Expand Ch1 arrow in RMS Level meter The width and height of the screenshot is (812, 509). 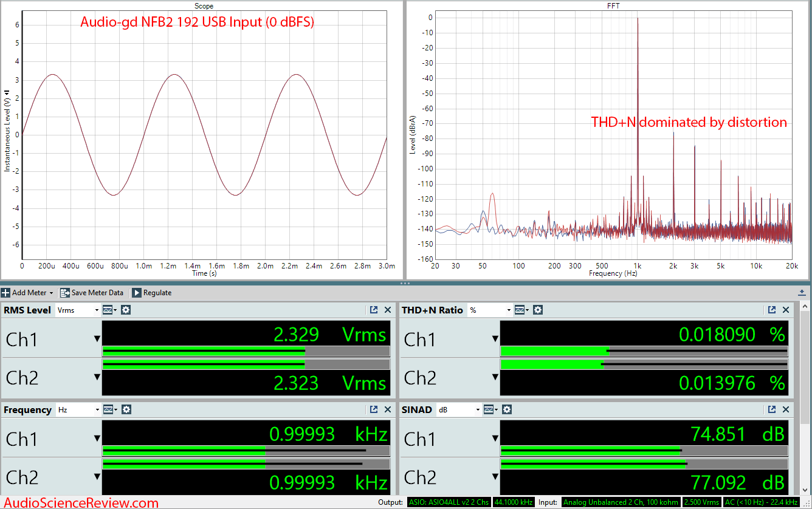97,339
